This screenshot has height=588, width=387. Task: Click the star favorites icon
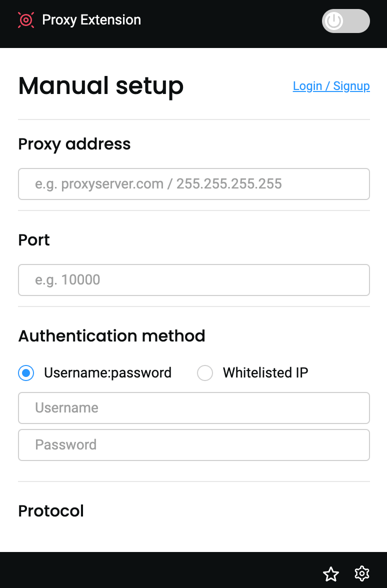click(x=331, y=574)
